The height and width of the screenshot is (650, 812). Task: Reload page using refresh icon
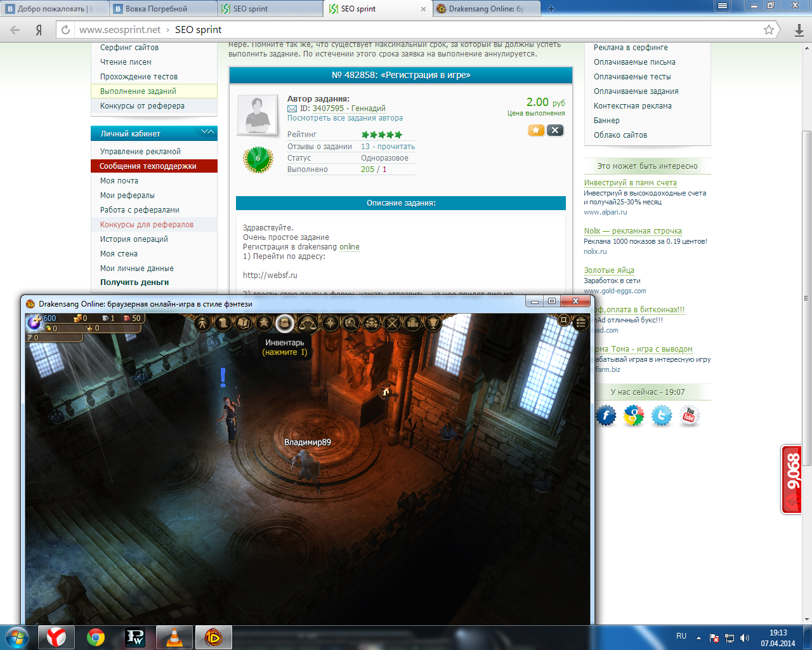coord(65,30)
